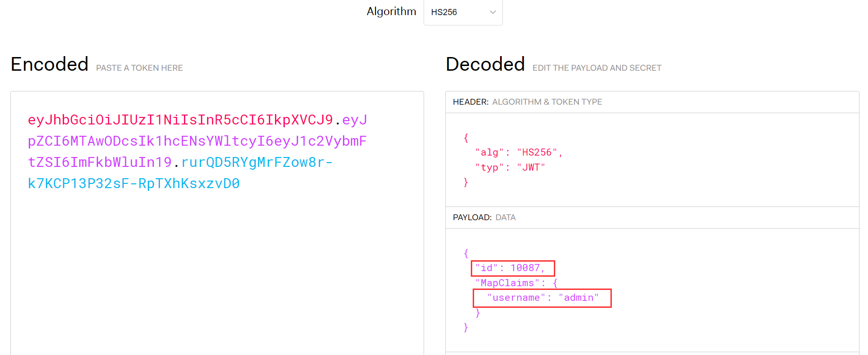The width and height of the screenshot is (868, 355).
Task: Open the HS256 Algorithm dropdown
Action: [x=463, y=12]
